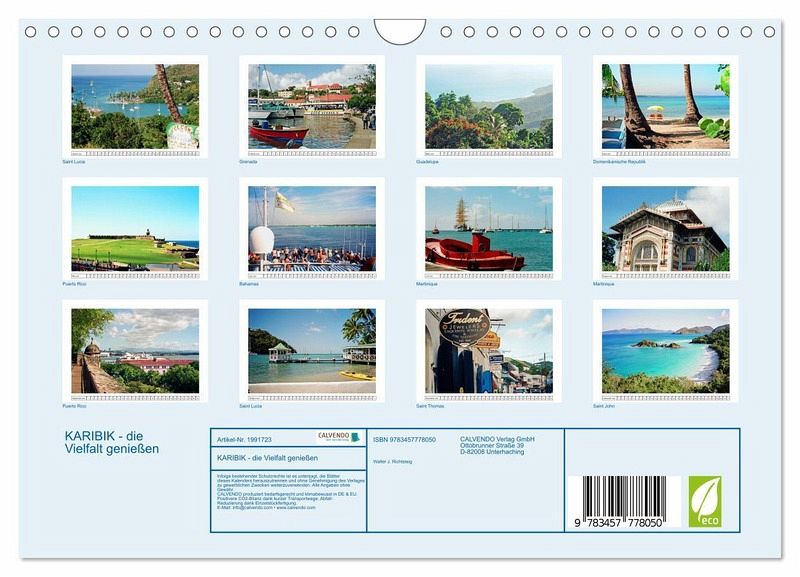Open the Martinique ornate library building photo
Viewport: 800px width, 577px height.
[x=666, y=229]
